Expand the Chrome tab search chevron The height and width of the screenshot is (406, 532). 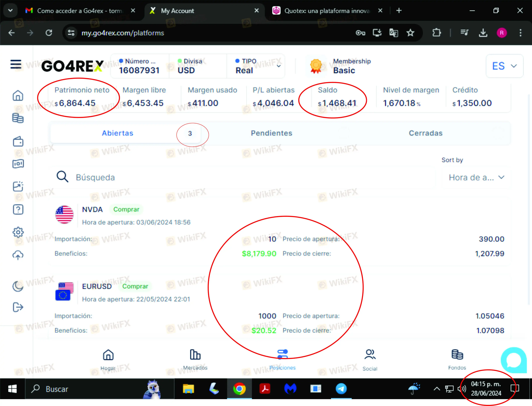click(10, 10)
